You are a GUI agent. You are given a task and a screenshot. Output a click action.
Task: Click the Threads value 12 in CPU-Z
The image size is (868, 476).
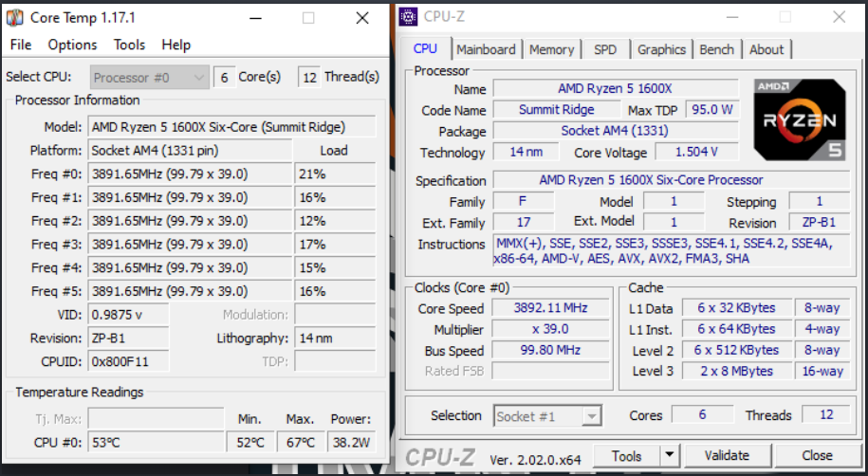(x=826, y=414)
